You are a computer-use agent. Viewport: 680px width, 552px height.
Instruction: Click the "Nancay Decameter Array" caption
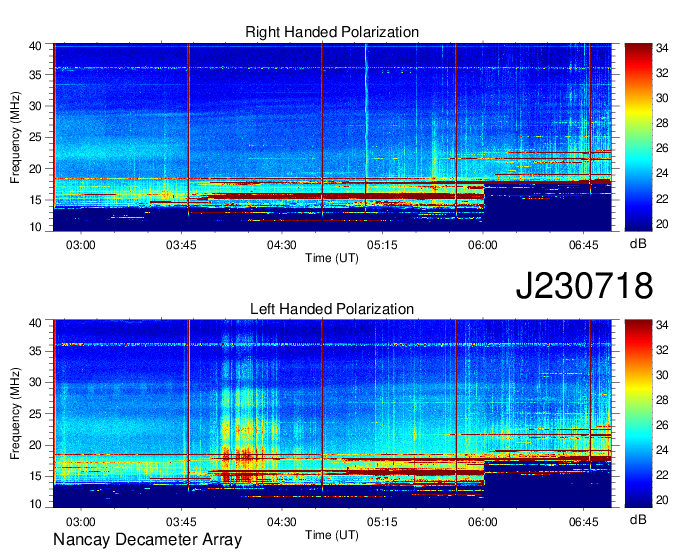pyautogui.click(x=147, y=540)
